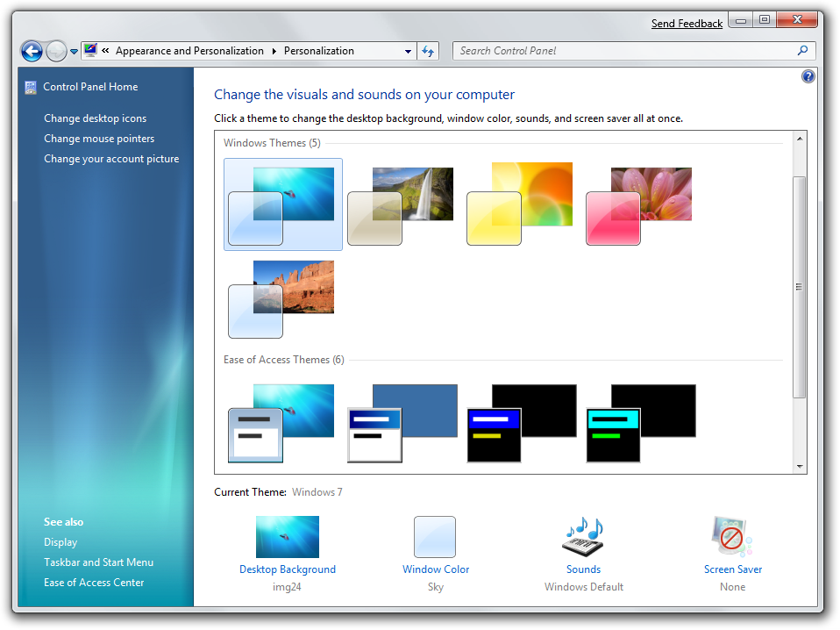Screen dimensions: 840x630
Task: Select the Windows 7 fish theme
Action: (x=283, y=204)
